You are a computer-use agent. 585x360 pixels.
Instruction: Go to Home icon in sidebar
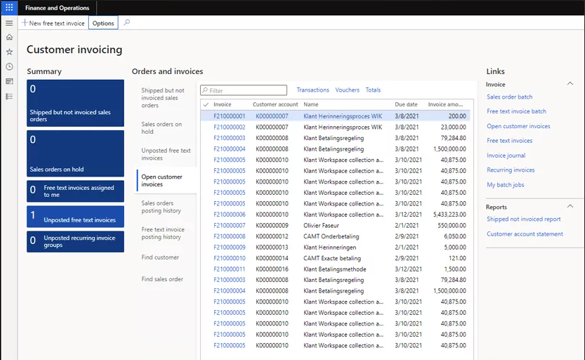pyautogui.click(x=9, y=37)
